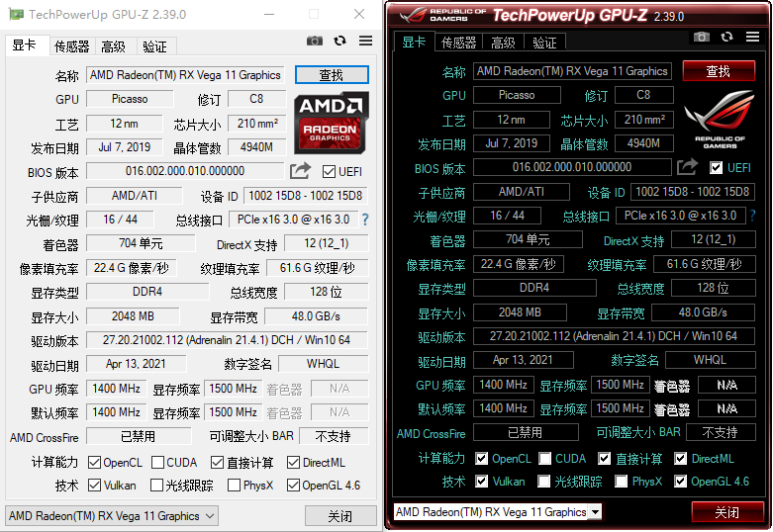Click 显存带宽 48.0 GB/s field in ROG window
The height and width of the screenshot is (532, 773).
coord(703,312)
